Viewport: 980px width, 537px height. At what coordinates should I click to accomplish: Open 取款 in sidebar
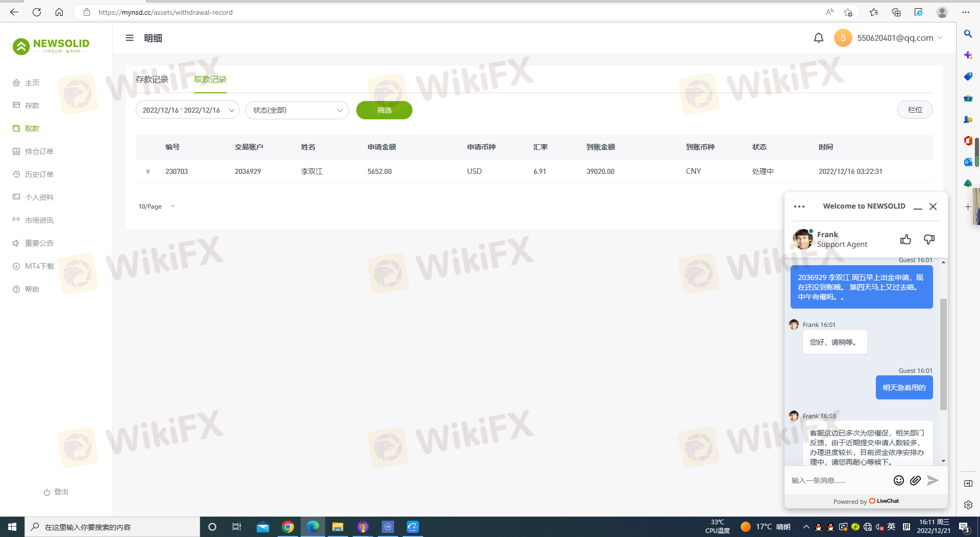(x=32, y=129)
